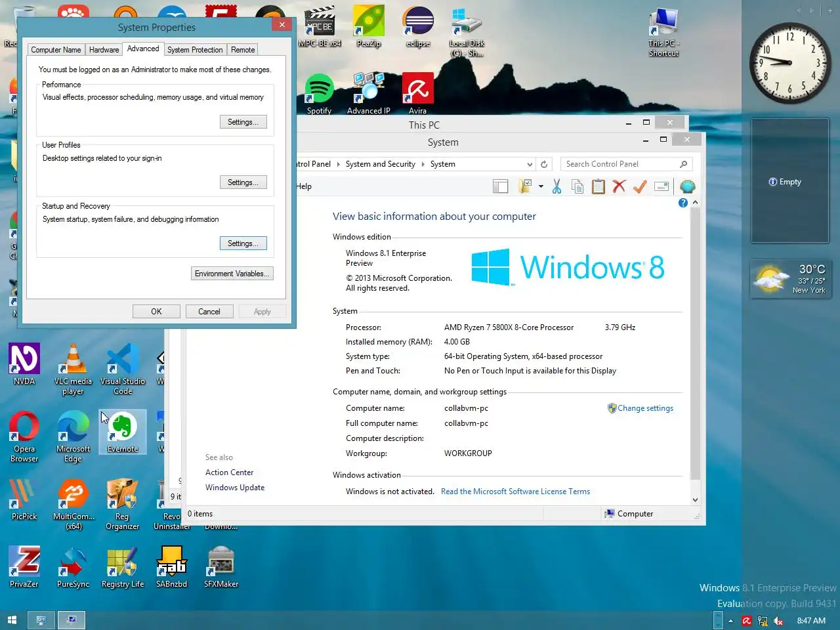Open the Windows Update link
This screenshot has width=840, height=630.
(x=235, y=488)
